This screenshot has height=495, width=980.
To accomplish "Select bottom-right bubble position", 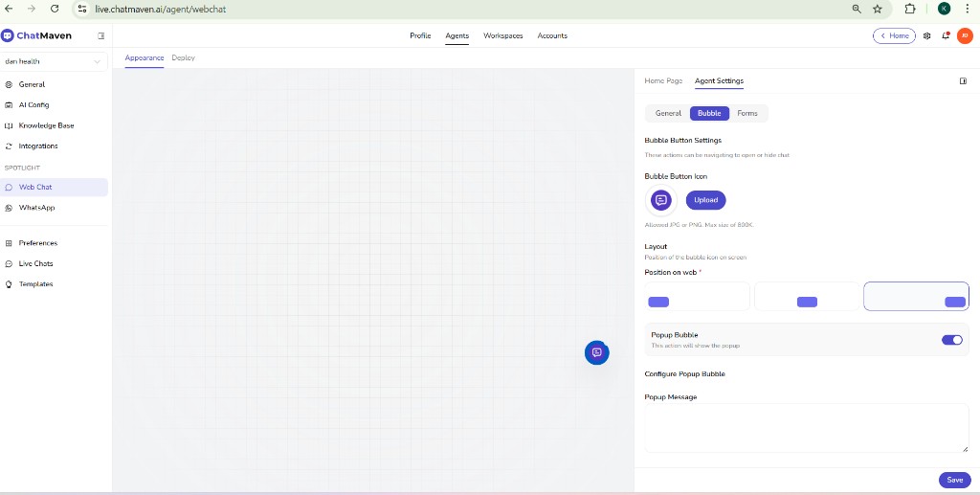I will [916, 296].
